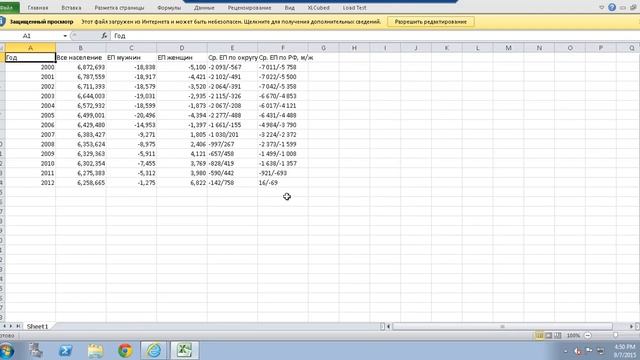Open the Load Test ribbon tab
Viewport: 640px width, 360px height.
pyautogui.click(x=354, y=8)
